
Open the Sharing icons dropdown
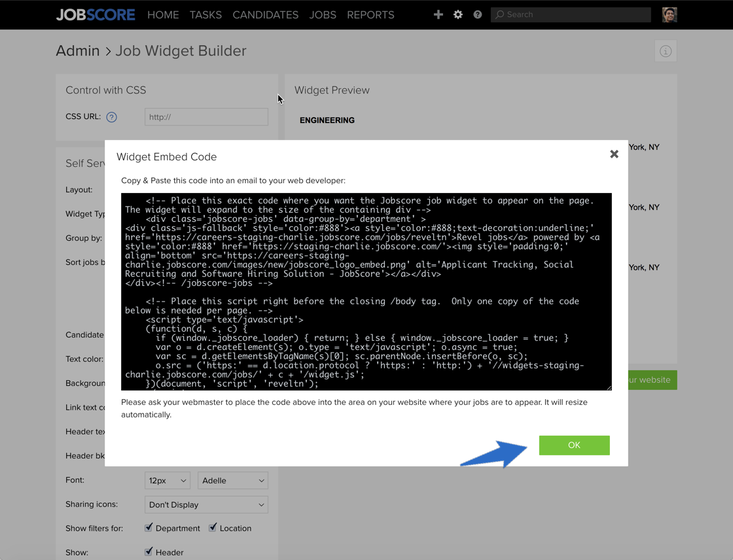click(x=206, y=505)
